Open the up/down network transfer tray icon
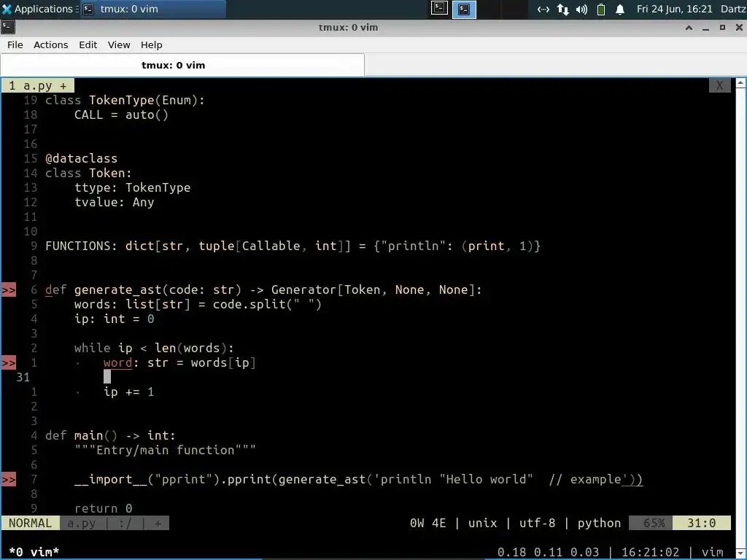747x560 pixels. pyautogui.click(x=562, y=9)
